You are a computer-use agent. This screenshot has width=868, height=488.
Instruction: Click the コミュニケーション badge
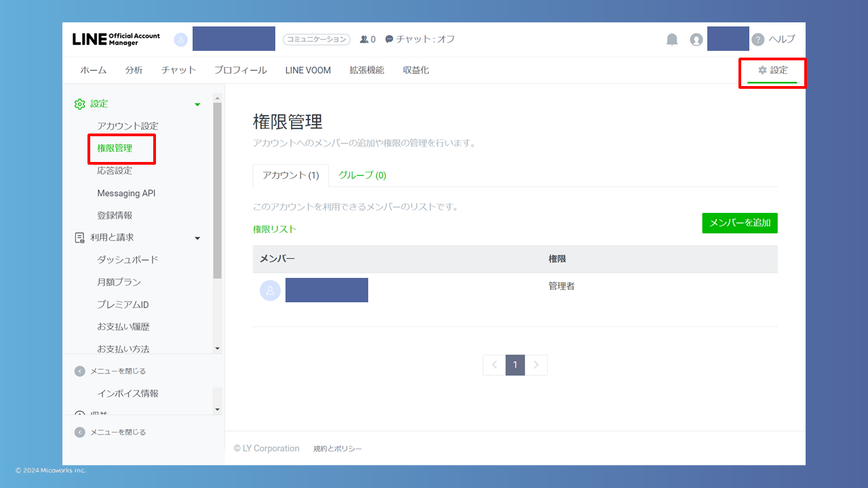(x=317, y=39)
